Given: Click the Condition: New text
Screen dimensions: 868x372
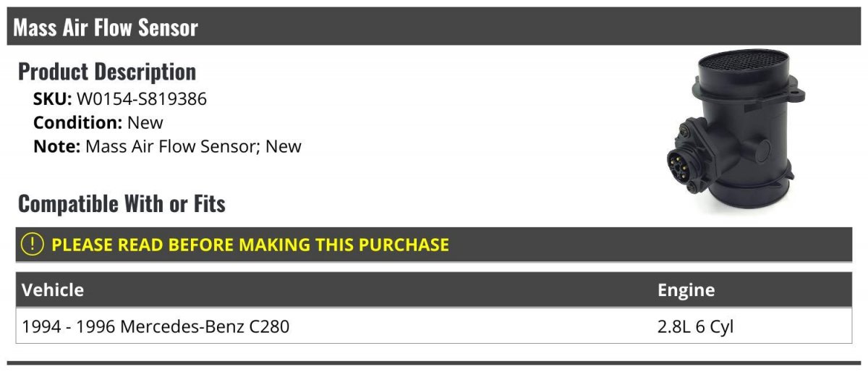Looking at the screenshot, I should (98, 122).
